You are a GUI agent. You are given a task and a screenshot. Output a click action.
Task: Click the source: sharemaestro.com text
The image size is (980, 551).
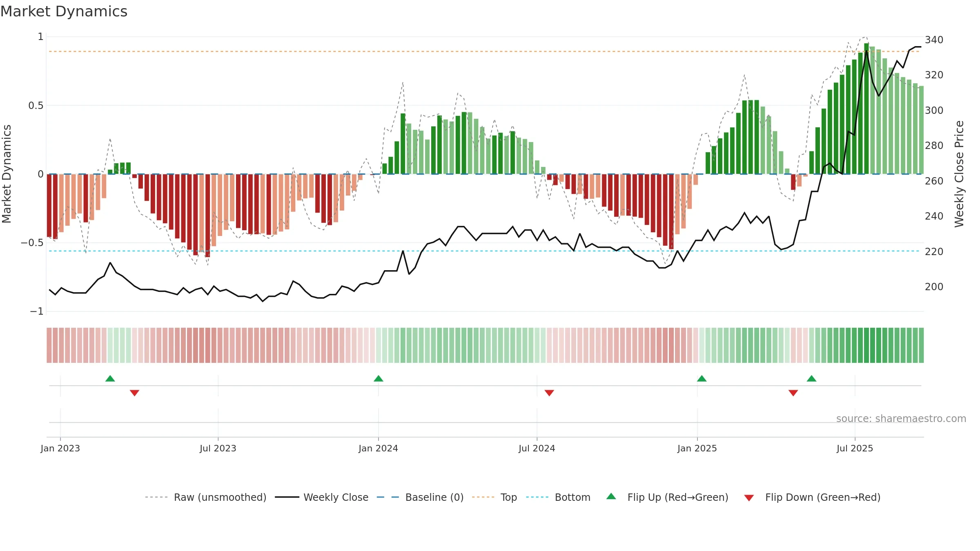[901, 419]
